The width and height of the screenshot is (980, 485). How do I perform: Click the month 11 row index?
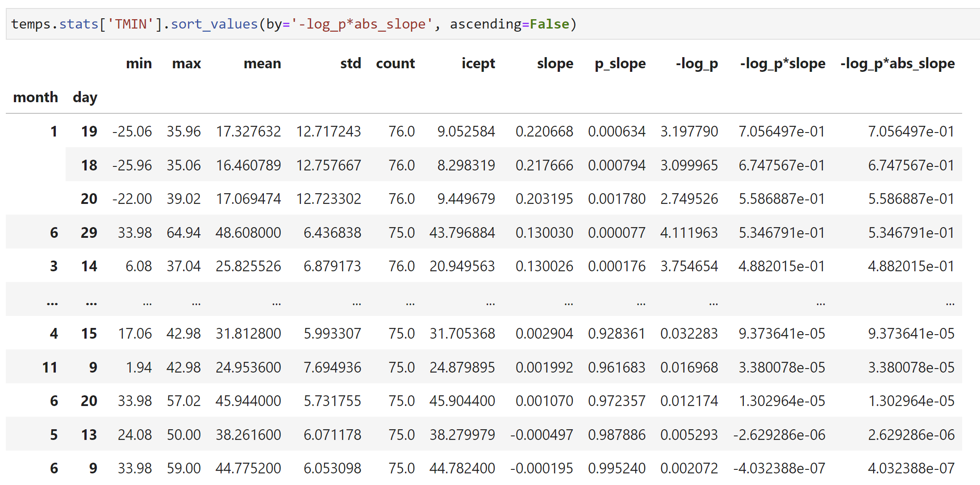(50, 367)
